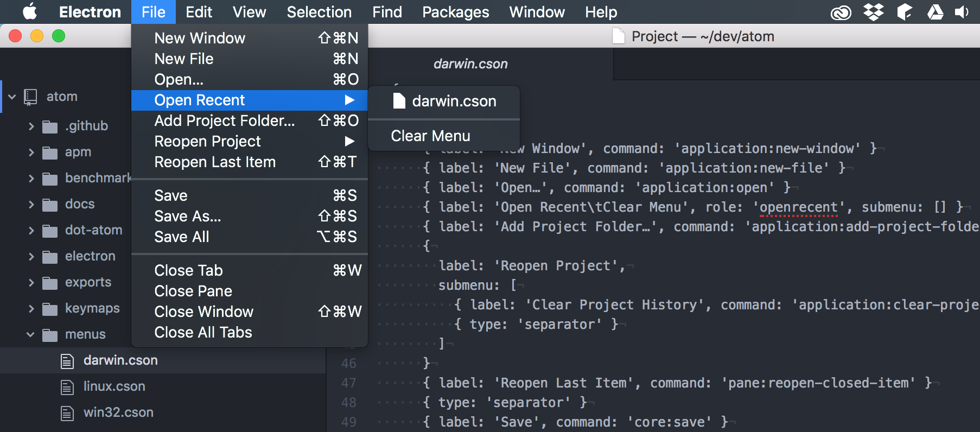Viewport: 980px width, 432px height.
Task: Select Reopen Last Item
Action: point(250,162)
